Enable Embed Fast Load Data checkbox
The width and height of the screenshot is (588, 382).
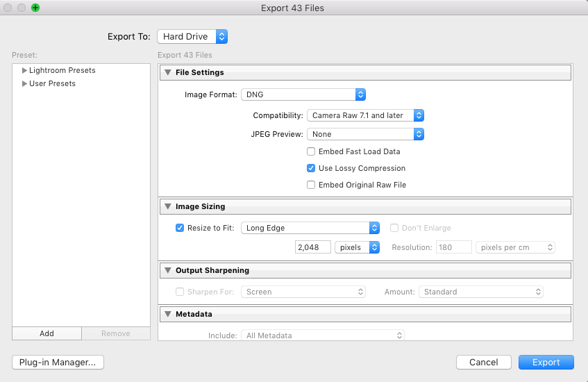(311, 151)
